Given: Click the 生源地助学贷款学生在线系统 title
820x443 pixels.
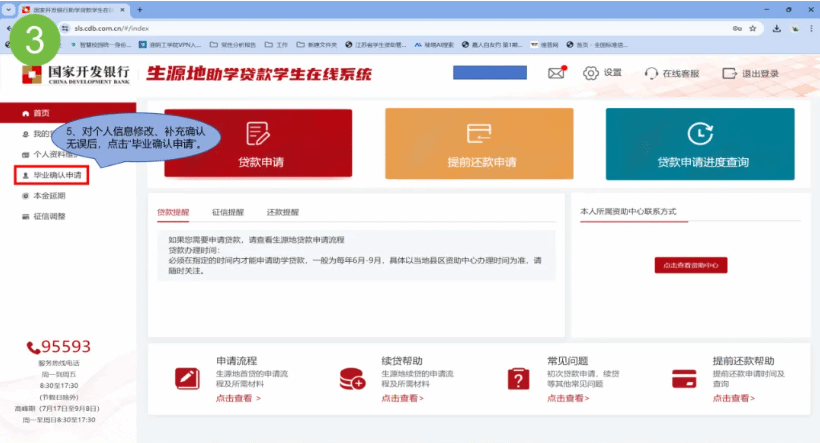Looking at the screenshot, I should point(259,74).
